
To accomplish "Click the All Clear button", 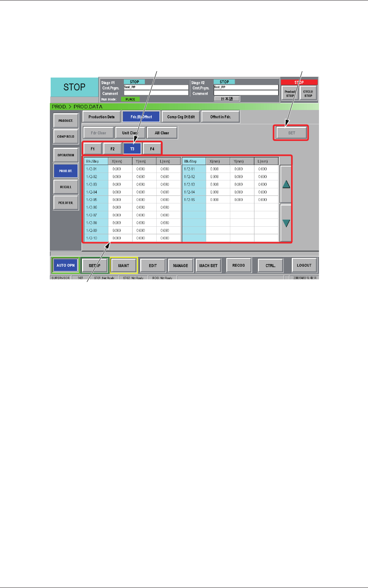I will (x=162, y=133).
